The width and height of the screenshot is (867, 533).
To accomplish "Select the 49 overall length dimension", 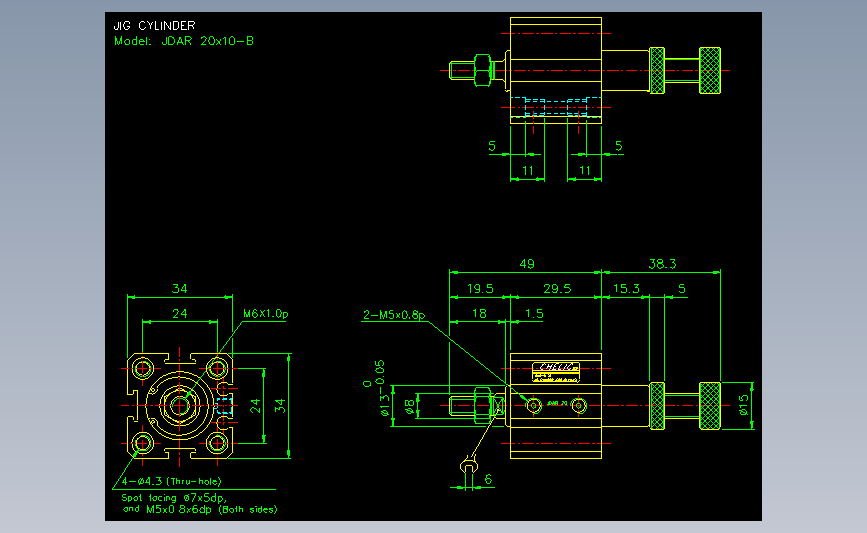I will coord(527,264).
